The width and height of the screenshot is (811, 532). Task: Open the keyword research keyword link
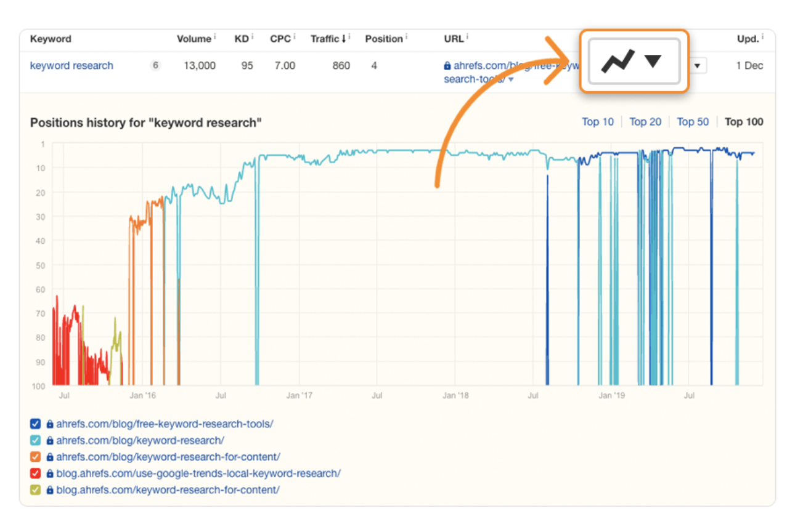[x=71, y=65]
